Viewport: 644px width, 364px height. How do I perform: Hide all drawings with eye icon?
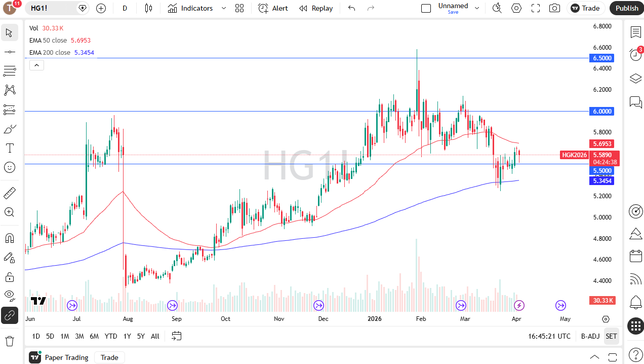[9, 296]
